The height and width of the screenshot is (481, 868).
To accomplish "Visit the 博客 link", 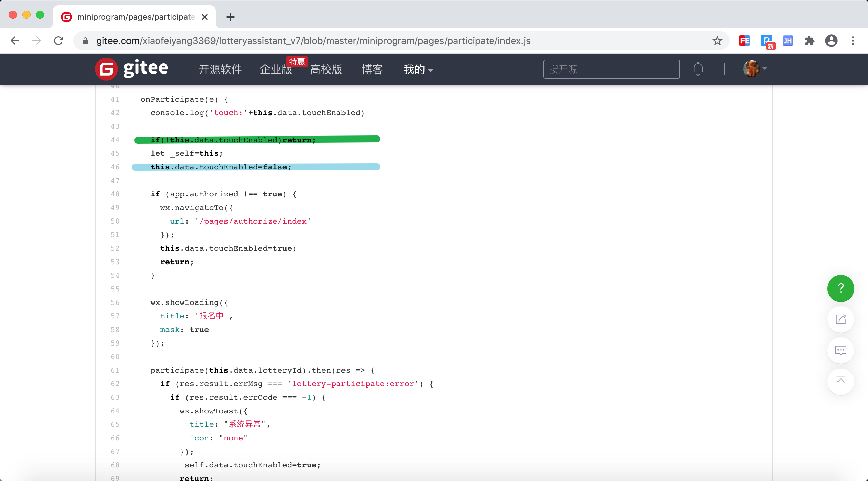I will tap(372, 69).
